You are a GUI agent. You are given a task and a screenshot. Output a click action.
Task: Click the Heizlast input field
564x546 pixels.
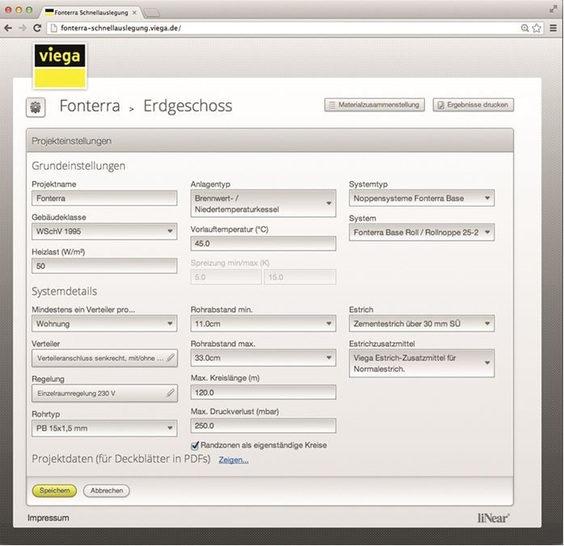[x=104, y=266]
